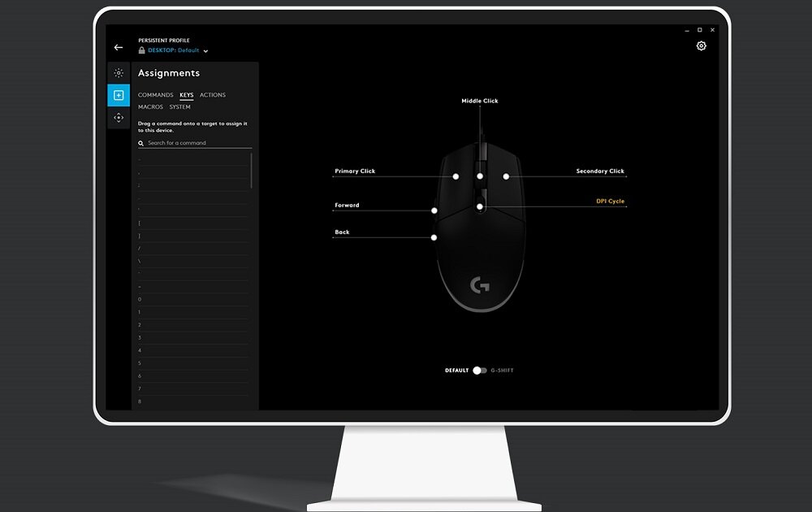Image resolution: width=812 pixels, height=512 pixels.
Task: Select the Assignments plus icon in sidebar
Action: 119,95
